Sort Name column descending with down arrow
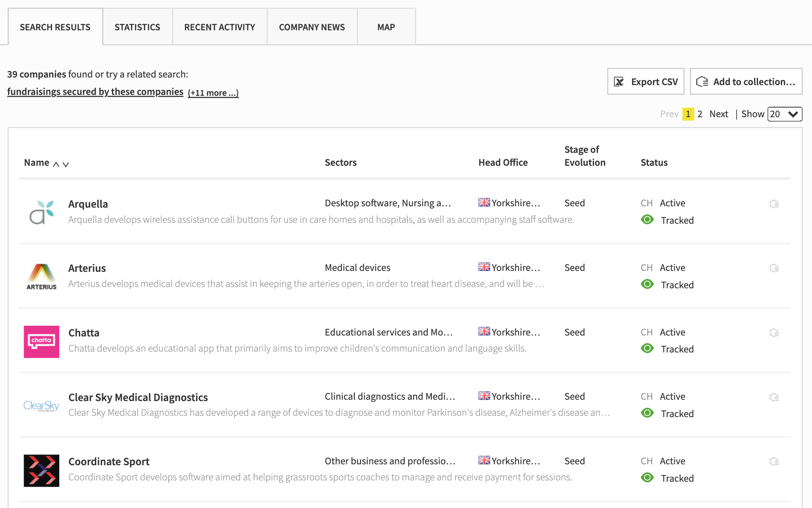812x508 pixels. (x=66, y=164)
